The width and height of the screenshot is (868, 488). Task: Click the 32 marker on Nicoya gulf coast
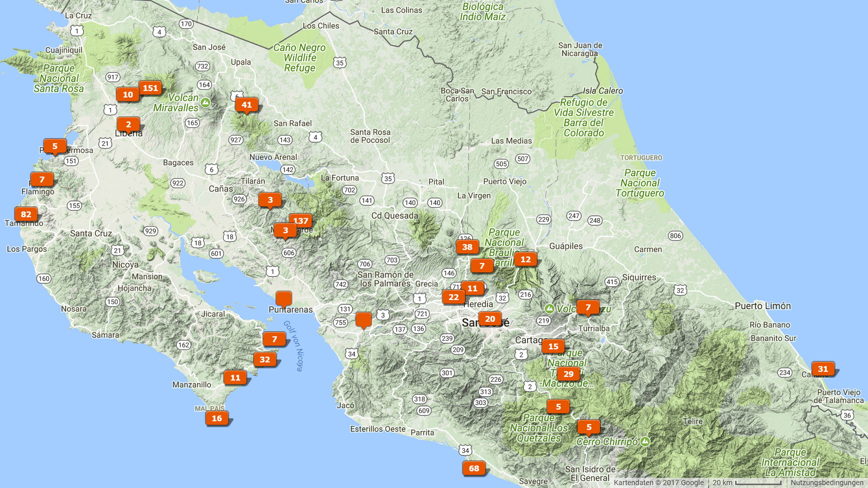coord(264,359)
